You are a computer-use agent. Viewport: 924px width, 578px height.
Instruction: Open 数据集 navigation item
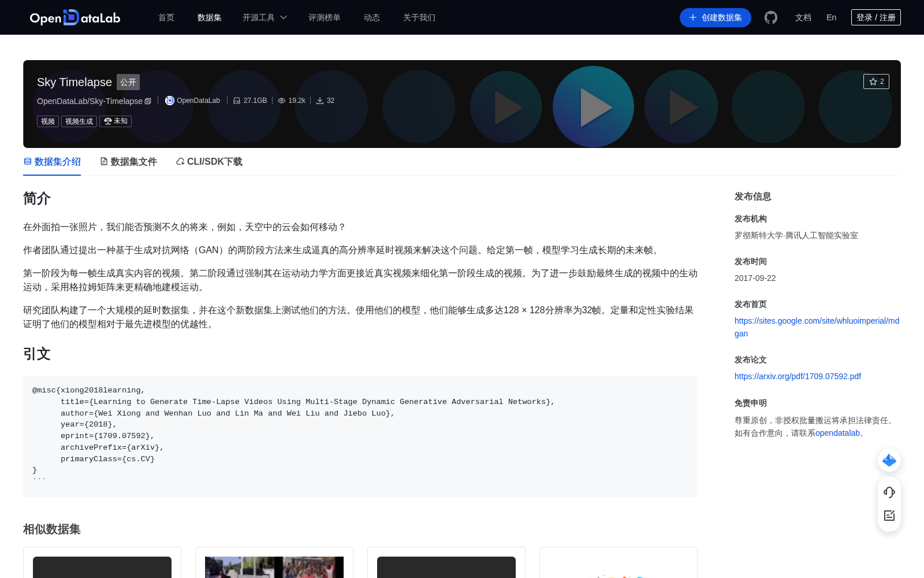tap(210, 17)
